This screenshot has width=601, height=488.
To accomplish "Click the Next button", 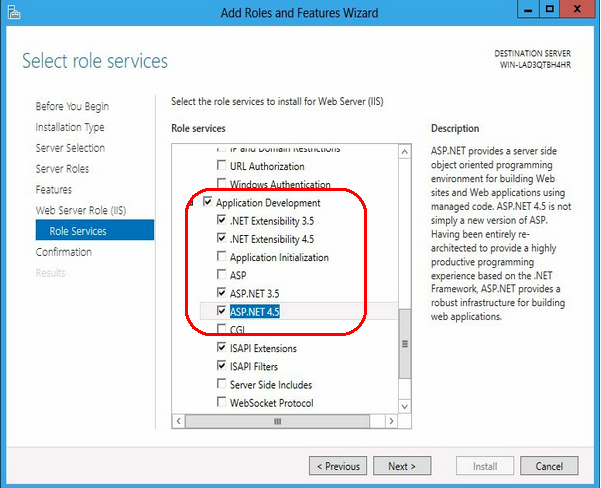I will coord(402,466).
